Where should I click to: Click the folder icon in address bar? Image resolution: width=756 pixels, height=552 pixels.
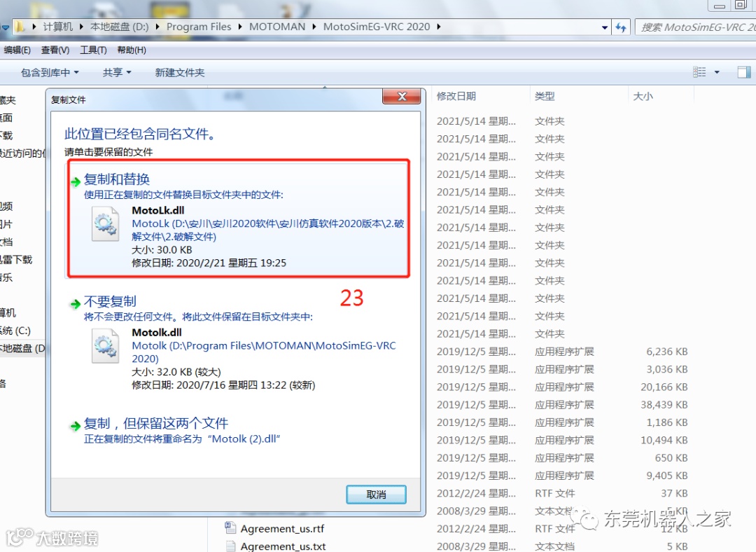19,27
